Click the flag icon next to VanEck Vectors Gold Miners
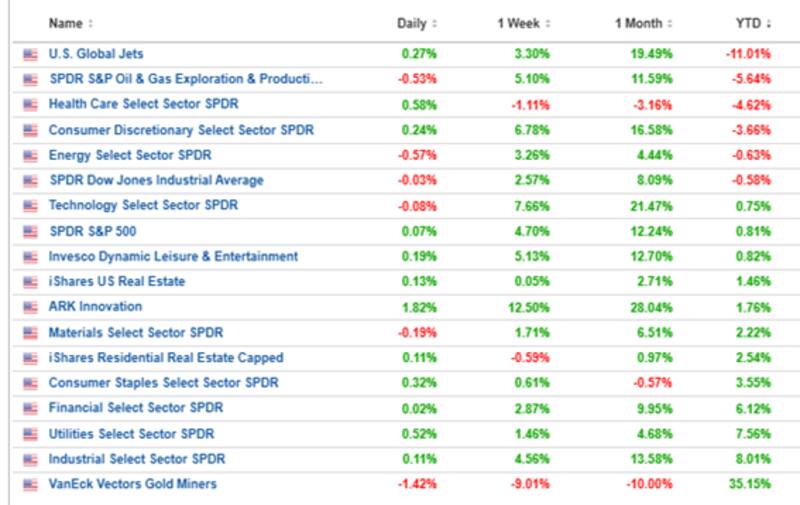The width and height of the screenshot is (800, 505). coord(30,484)
